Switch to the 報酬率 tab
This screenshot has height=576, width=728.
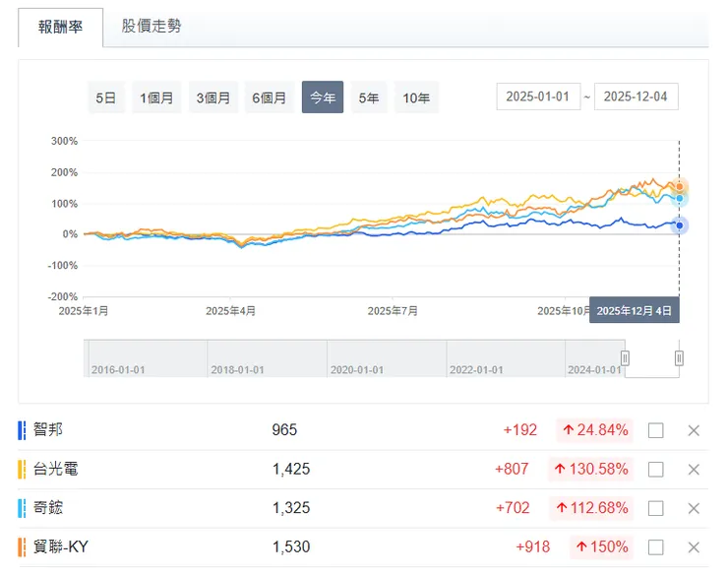[x=60, y=27]
